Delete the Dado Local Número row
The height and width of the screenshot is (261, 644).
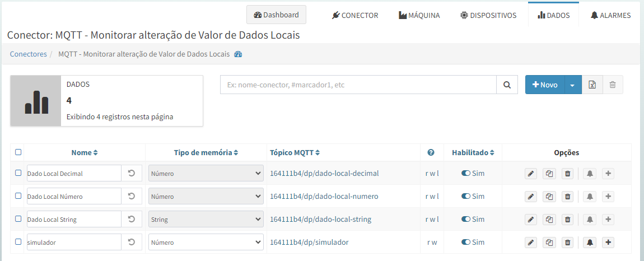[x=567, y=197]
